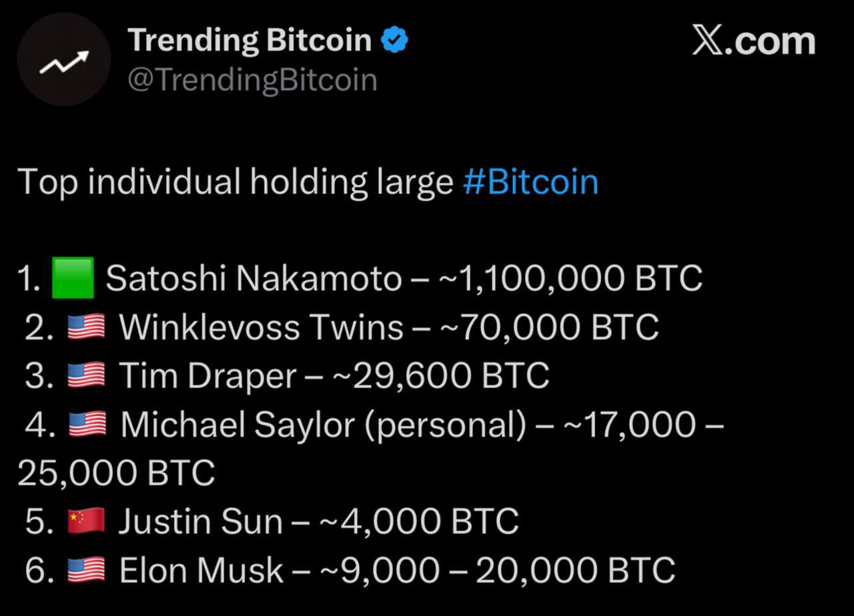Click the Tim Draper name text

(x=207, y=376)
